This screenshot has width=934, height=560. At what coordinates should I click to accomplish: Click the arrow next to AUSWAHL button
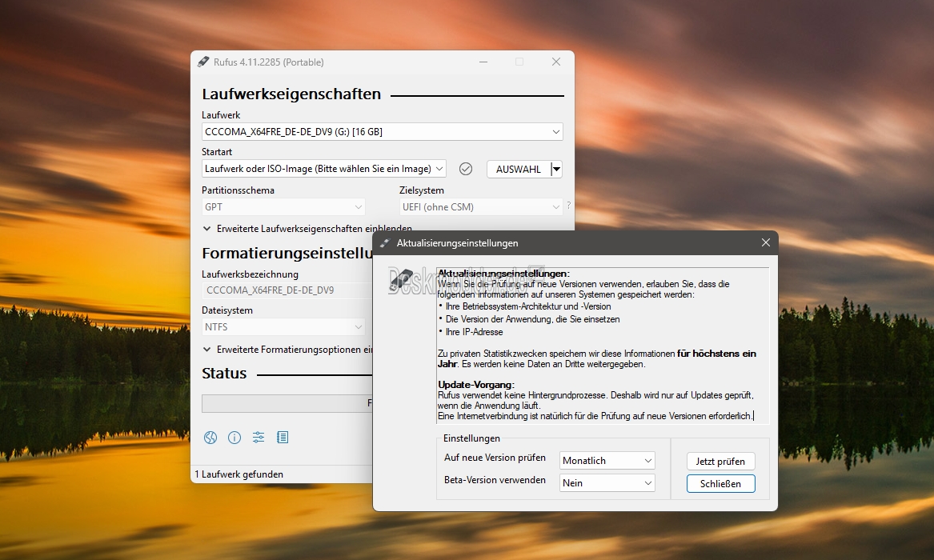point(557,170)
